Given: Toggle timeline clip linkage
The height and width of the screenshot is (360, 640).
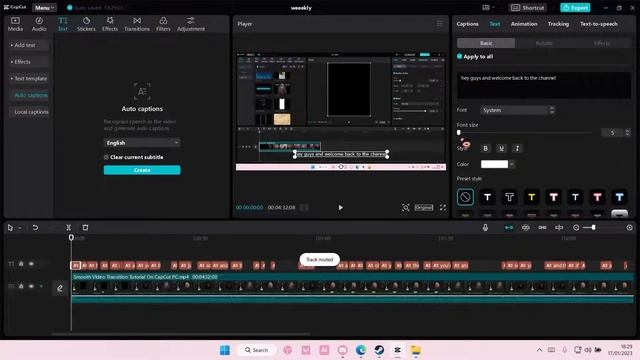Looking at the screenshot, I should pyautogui.click(x=542, y=227).
